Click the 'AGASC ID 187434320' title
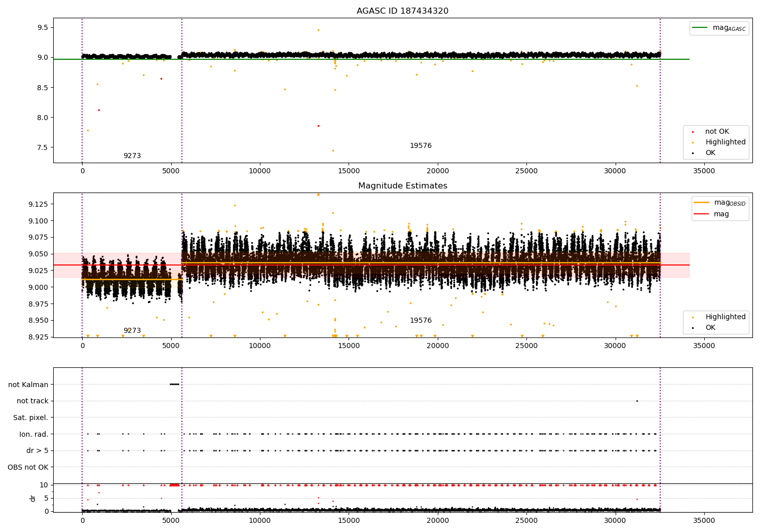 [x=402, y=11]
